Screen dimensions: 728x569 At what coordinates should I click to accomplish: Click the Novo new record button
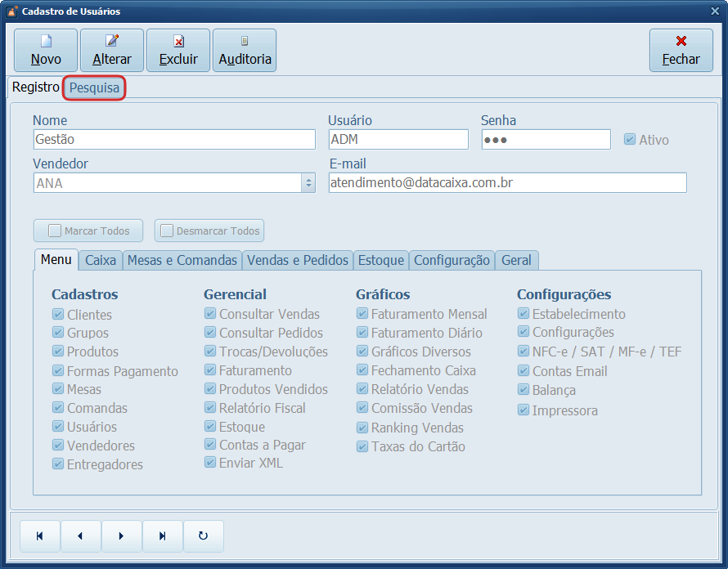pos(46,51)
